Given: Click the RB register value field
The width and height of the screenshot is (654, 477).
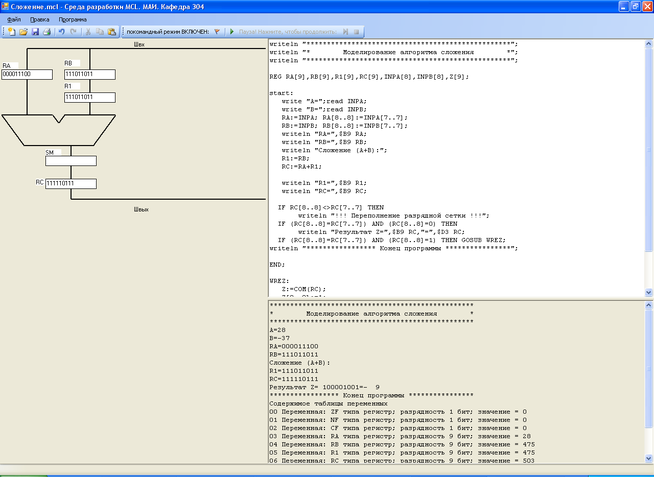Looking at the screenshot, I should 89,75.
